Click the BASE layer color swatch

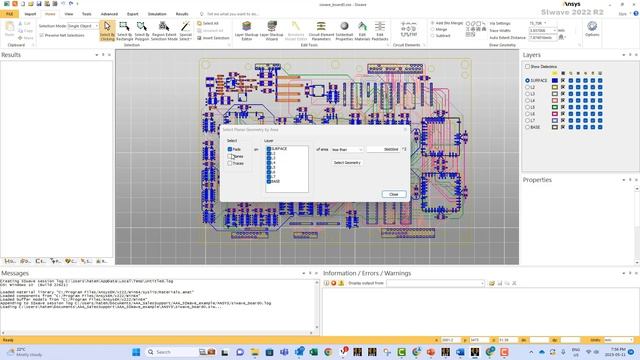(555, 127)
